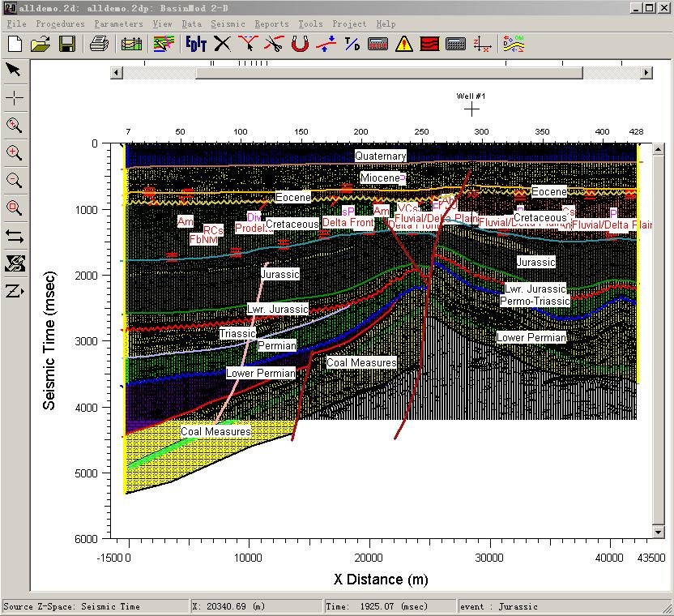Open the View menu
The height and width of the screenshot is (616, 674).
tap(163, 24)
